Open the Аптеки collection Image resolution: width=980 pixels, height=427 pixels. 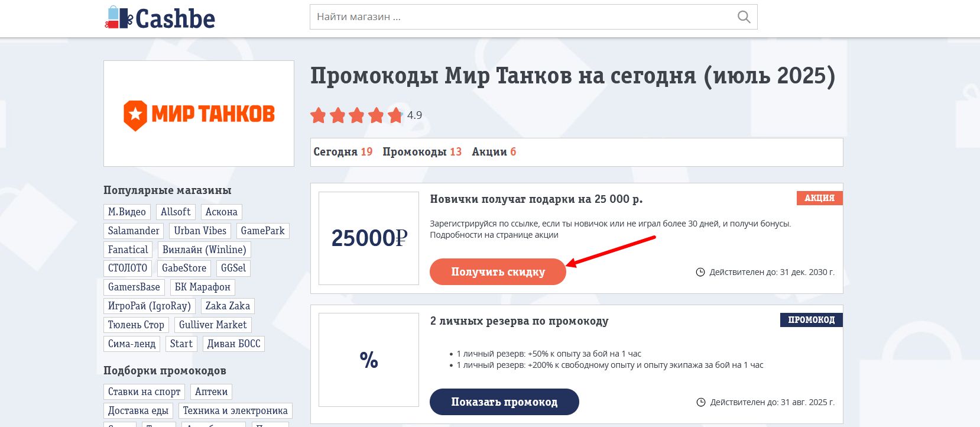point(211,392)
